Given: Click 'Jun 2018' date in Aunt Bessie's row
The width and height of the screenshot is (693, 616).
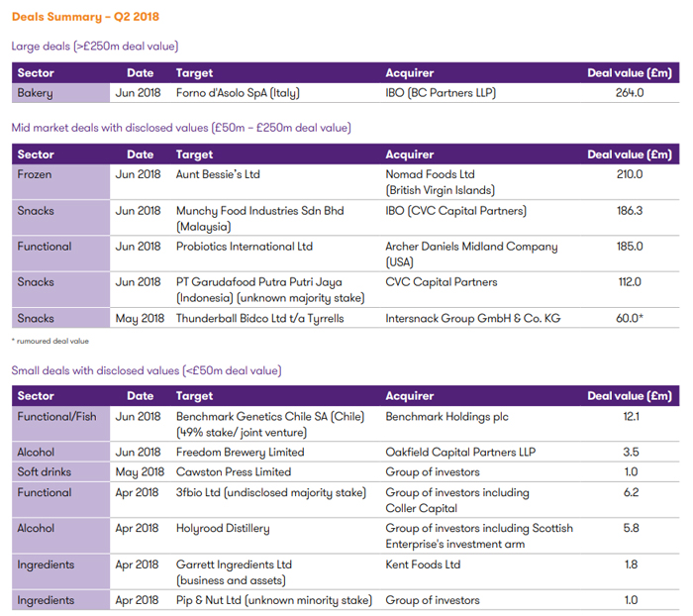Looking at the screenshot, I should (138, 174).
